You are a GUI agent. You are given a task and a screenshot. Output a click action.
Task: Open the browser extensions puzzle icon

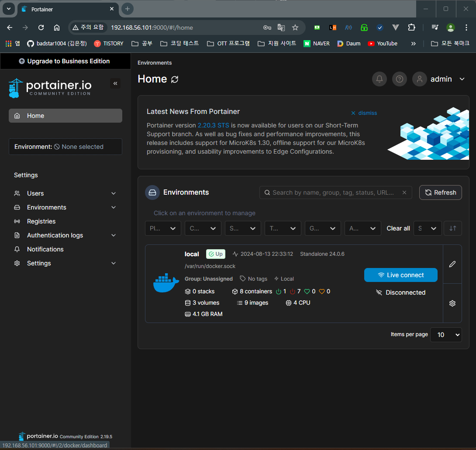[411, 27]
